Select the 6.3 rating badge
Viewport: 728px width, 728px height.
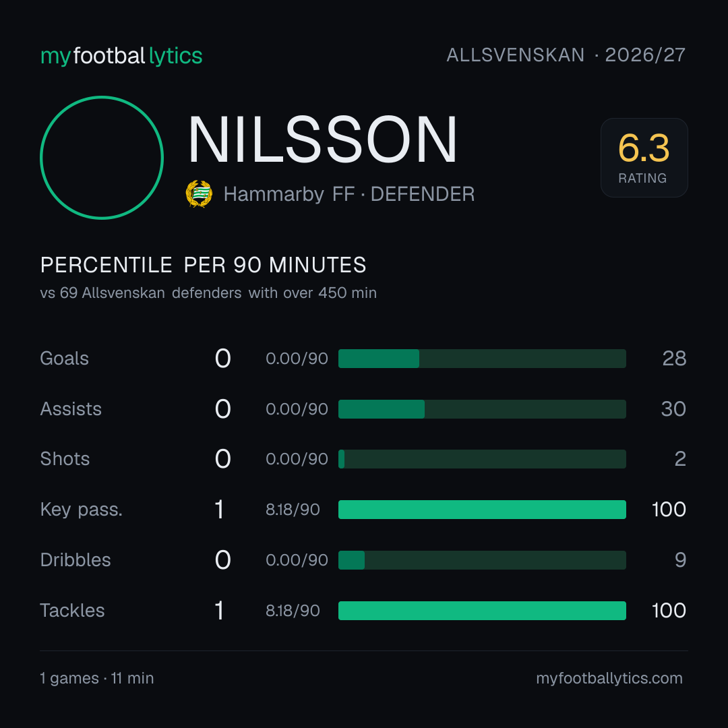tap(644, 158)
